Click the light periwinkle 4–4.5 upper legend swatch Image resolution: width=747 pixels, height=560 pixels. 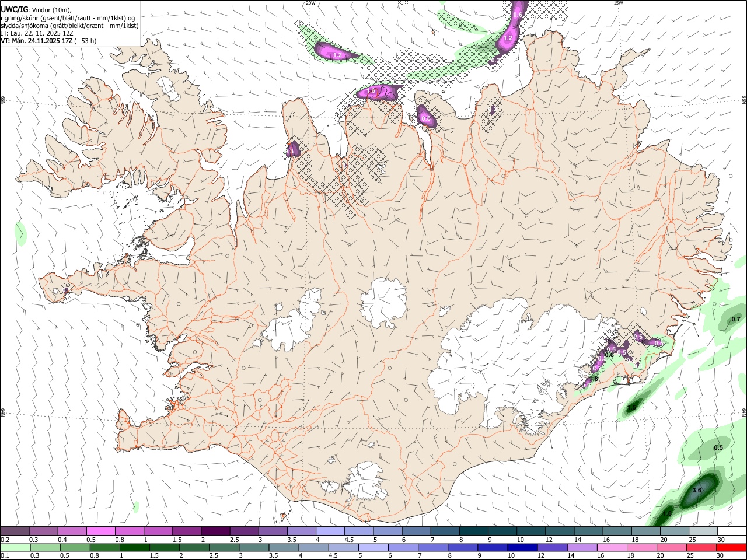pyautogui.click(x=329, y=531)
